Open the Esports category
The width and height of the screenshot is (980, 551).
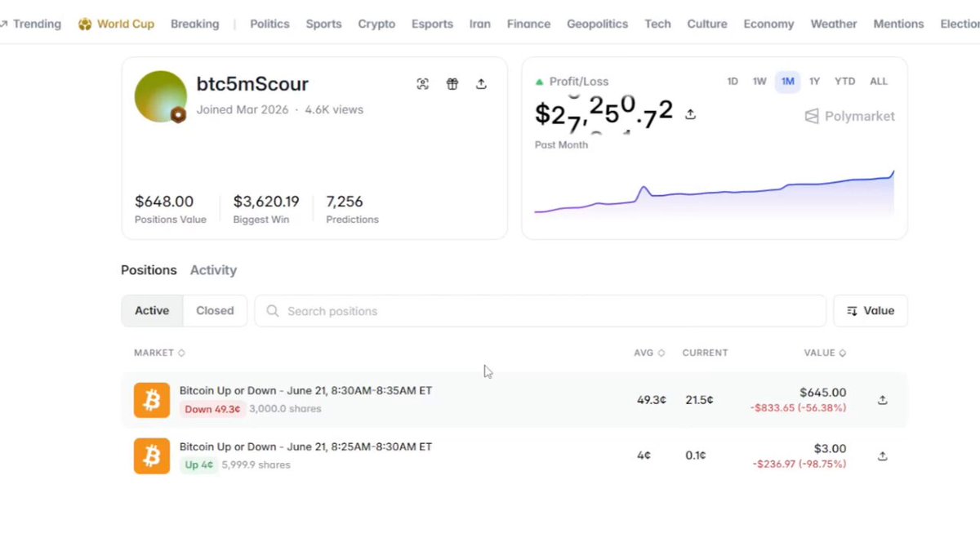click(x=432, y=24)
